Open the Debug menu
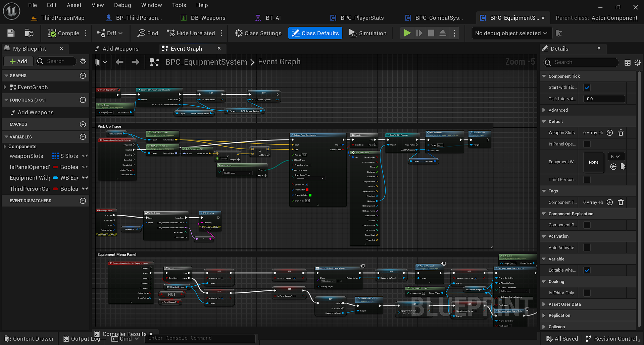This screenshot has height=345, width=644. 122,5
